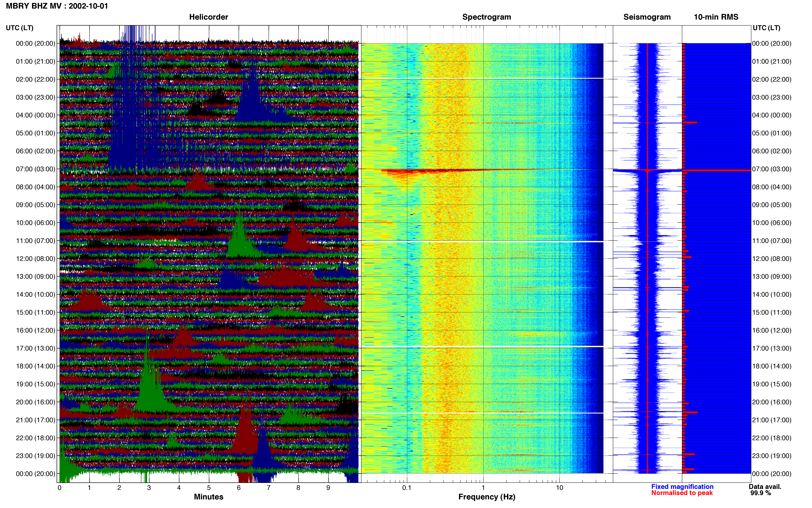Click left time label '01:00 (21:00)'
Screen dimensions: 812x508
[x=36, y=61]
